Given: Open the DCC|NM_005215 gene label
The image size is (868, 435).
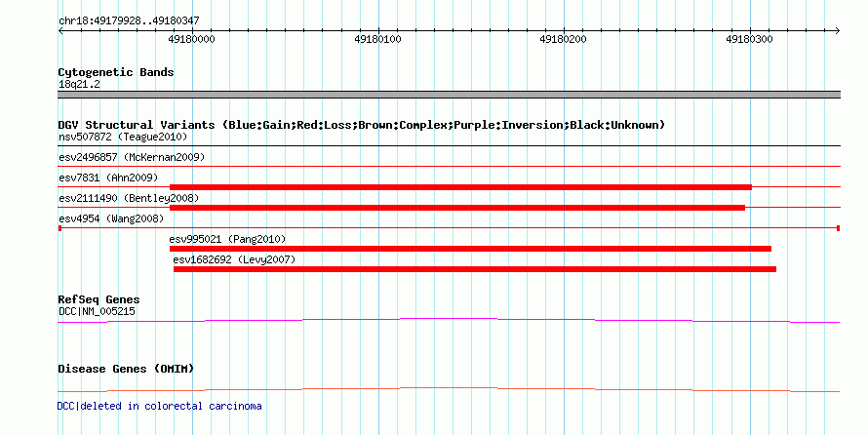Looking at the screenshot, I should (97, 311).
